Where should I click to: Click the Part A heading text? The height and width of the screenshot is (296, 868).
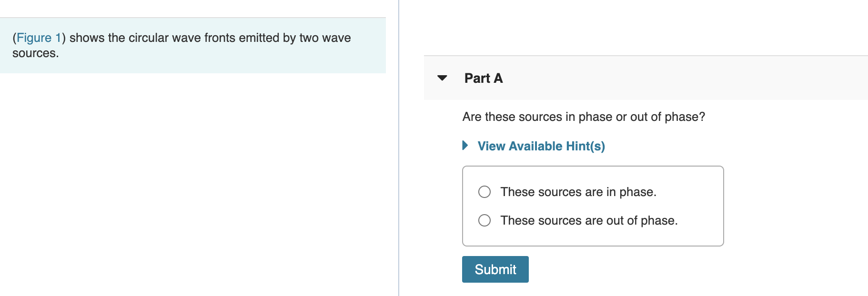coord(483,78)
